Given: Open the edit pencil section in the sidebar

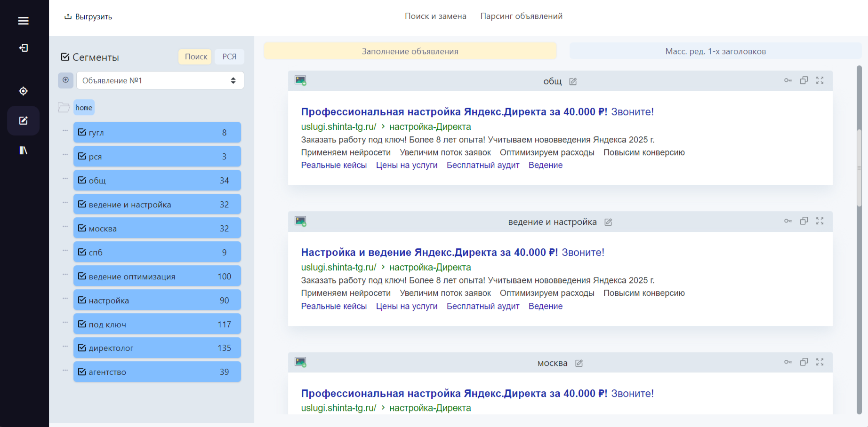Looking at the screenshot, I should pos(23,121).
